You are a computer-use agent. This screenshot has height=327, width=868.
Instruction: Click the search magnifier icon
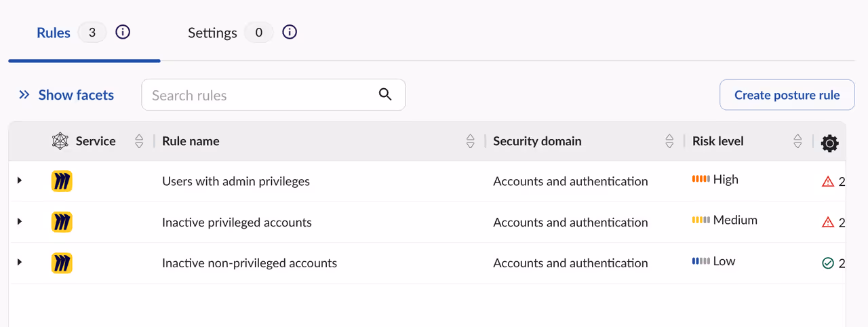pos(385,94)
